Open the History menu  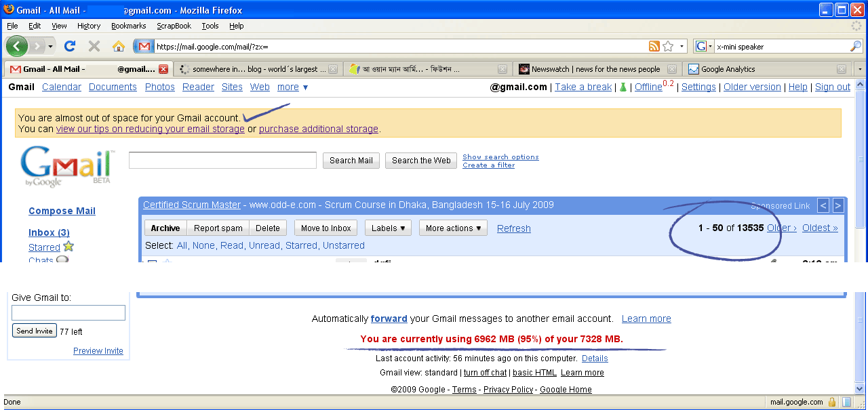pyautogui.click(x=89, y=26)
